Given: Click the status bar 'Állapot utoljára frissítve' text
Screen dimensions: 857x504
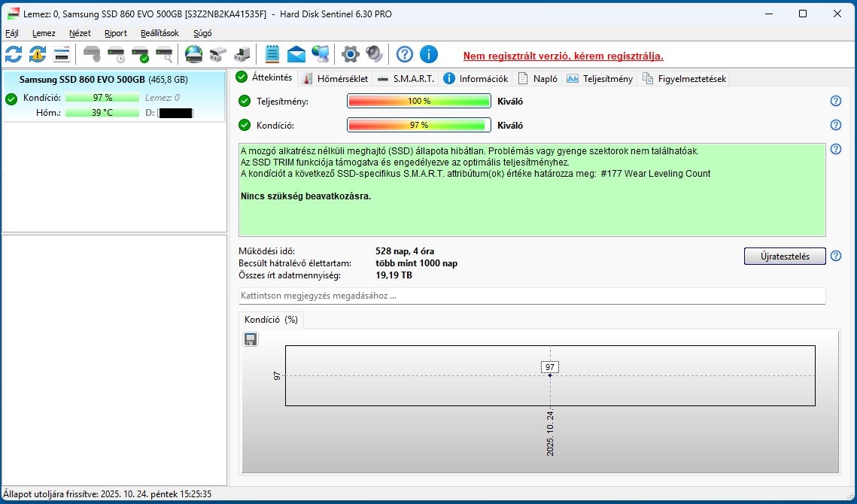Looking at the screenshot, I should pos(107,494).
